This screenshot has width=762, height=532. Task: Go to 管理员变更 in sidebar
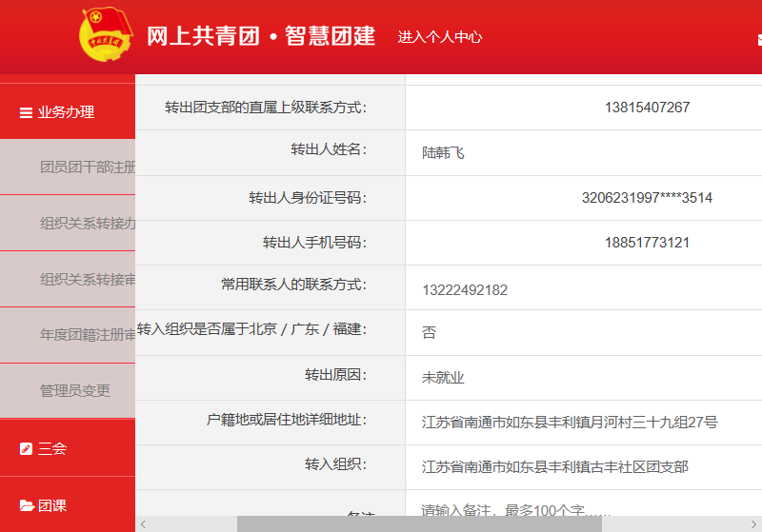pyautogui.click(x=75, y=390)
